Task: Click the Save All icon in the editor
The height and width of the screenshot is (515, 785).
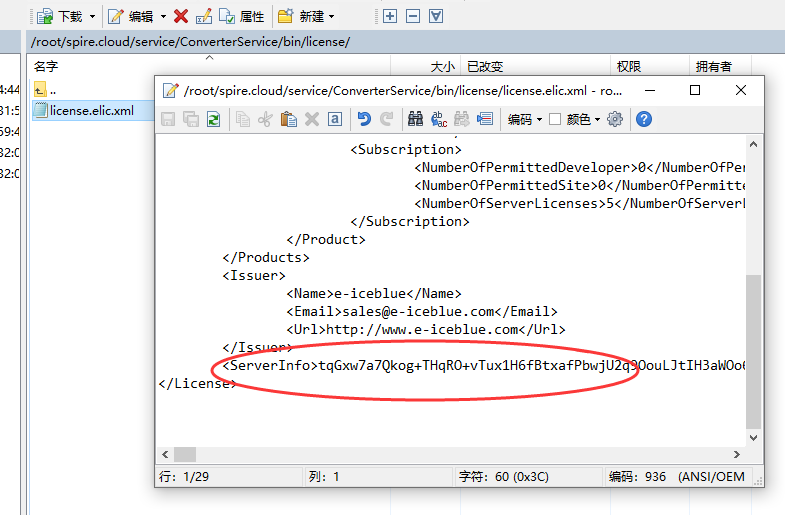Action: pos(191,119)
